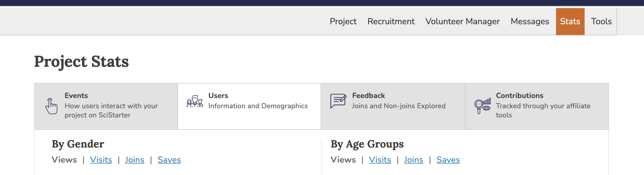Click Visits link under By Age Groups
Image resolution: width=644 pixels, height=175 pixels.
(x=380, y=160)
